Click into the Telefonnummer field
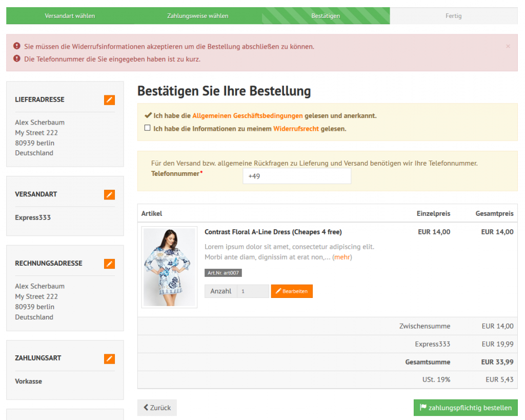This screenshot has width=525, height=420. (296, 176)
